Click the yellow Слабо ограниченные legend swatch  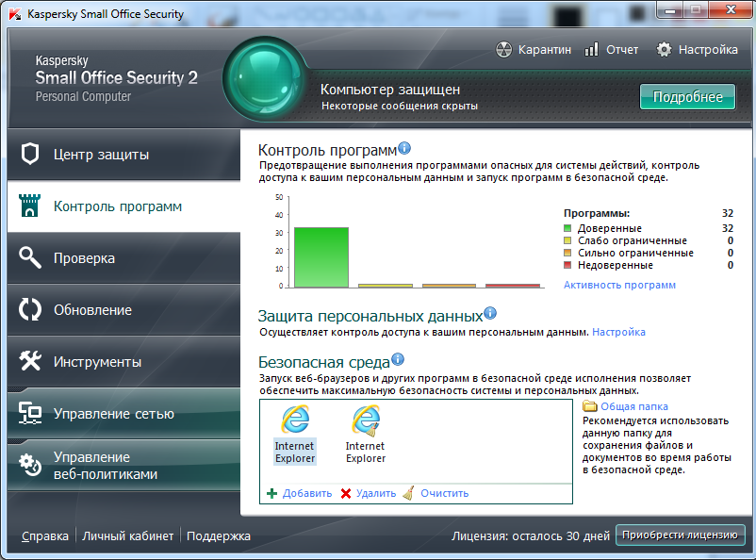tap(567, 240)
